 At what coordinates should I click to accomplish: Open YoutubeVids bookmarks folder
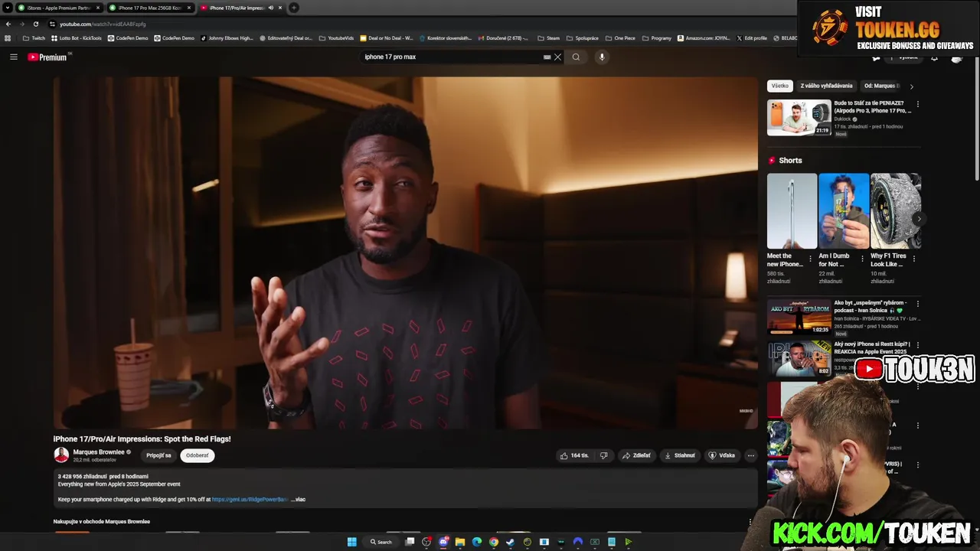[x=337, y=37]
